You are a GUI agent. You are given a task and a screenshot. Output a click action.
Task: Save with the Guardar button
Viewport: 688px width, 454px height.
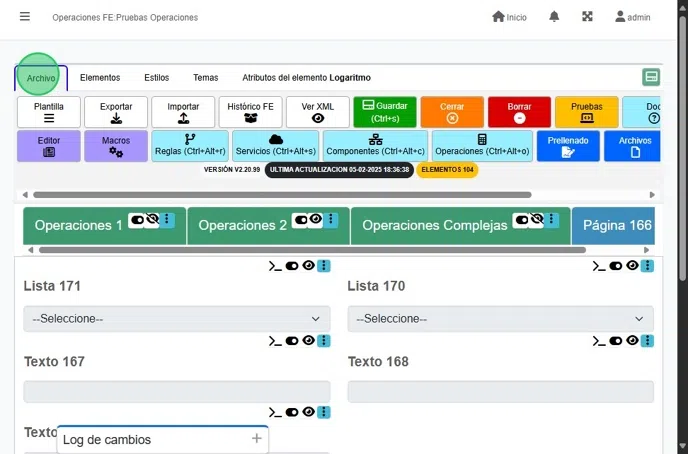385,112
